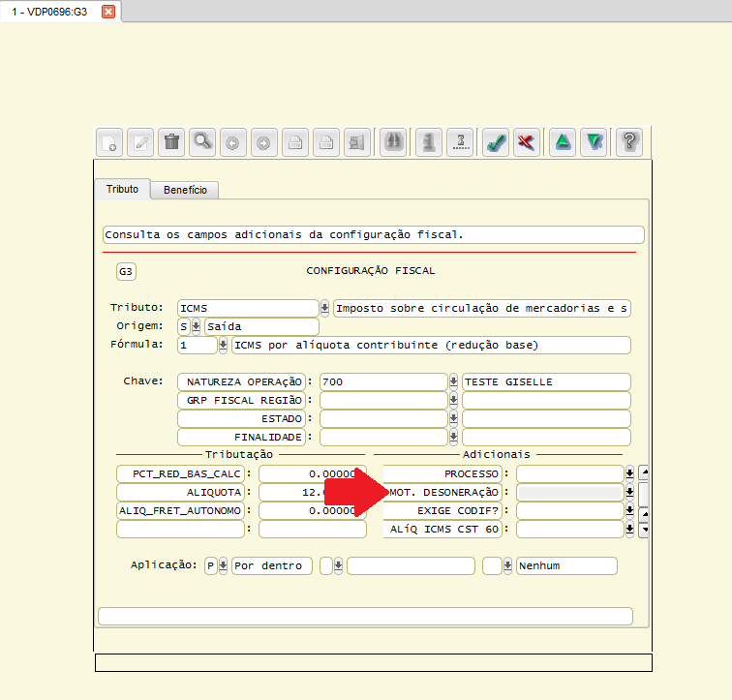The image size is (732, 700).
Task: Click the PROCESSO value field
Action: (570, 473)
